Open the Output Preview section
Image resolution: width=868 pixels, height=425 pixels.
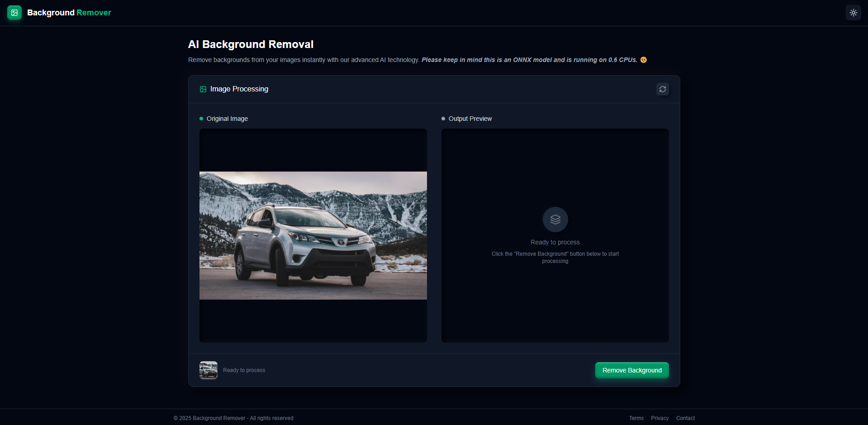coord(470,119)
